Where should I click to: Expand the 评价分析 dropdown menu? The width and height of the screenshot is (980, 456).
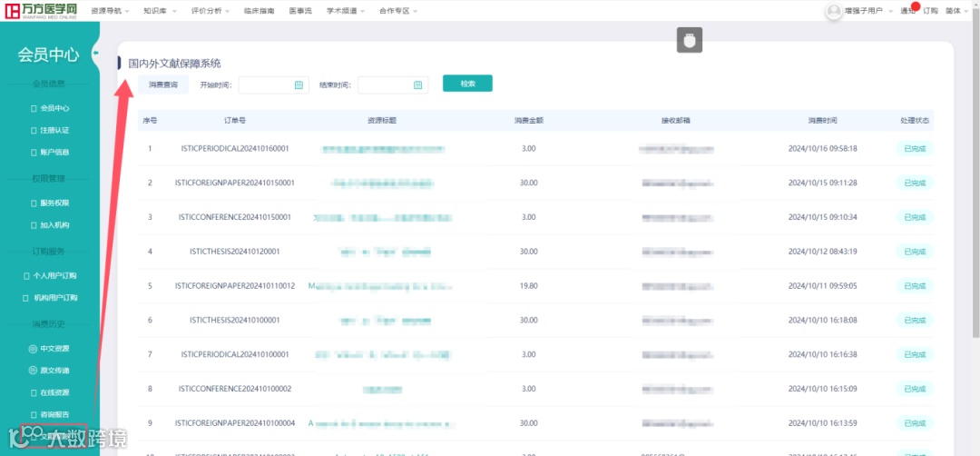point(210,11)
